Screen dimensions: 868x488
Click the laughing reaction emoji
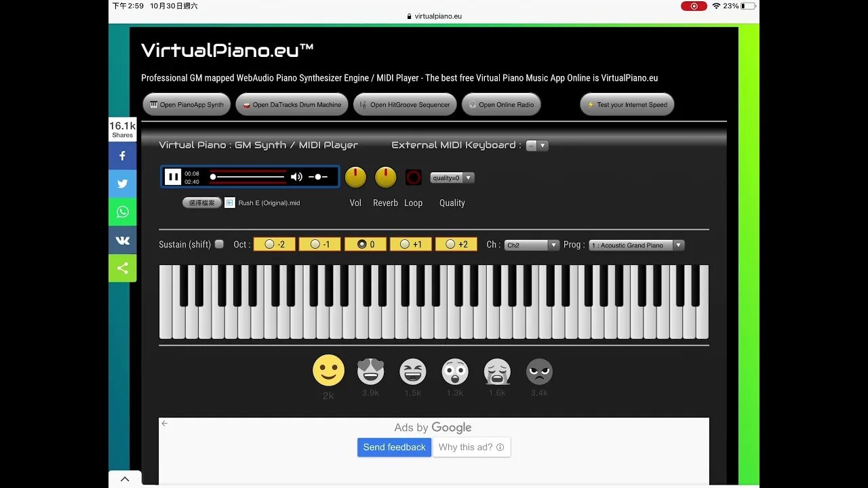(x=412, y=371)
